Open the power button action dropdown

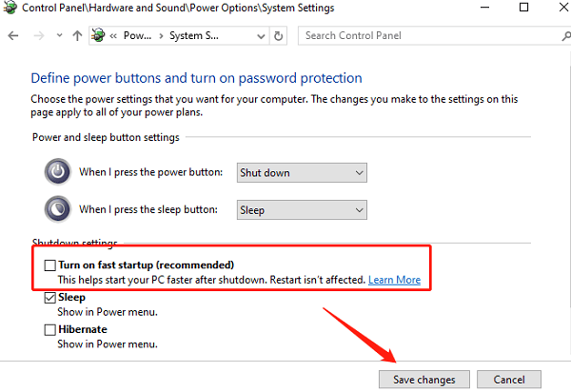[302, 173]
